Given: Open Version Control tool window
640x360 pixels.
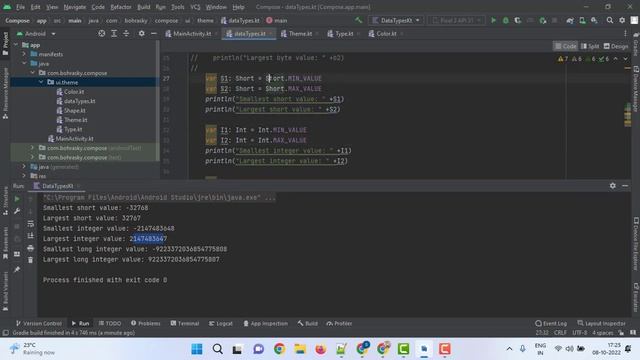Looking at the screenshot, I should click(39, 323).
